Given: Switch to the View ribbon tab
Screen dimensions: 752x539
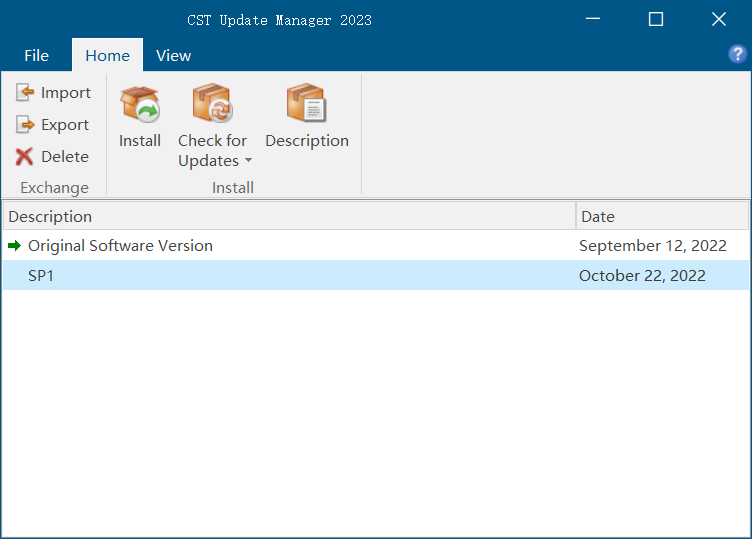Looking at the screenshot, I should click(x=174, y=56).
